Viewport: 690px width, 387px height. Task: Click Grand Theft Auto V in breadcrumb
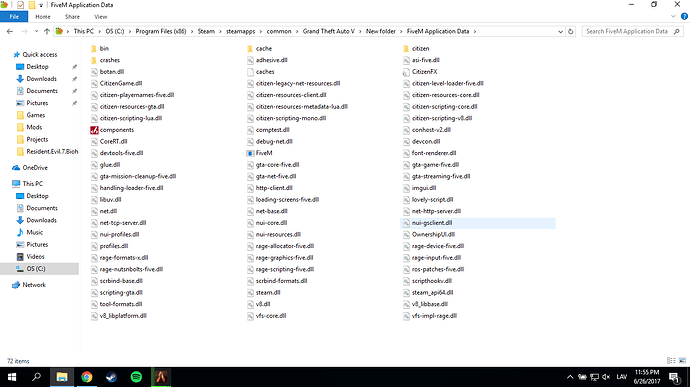(328, 31)
